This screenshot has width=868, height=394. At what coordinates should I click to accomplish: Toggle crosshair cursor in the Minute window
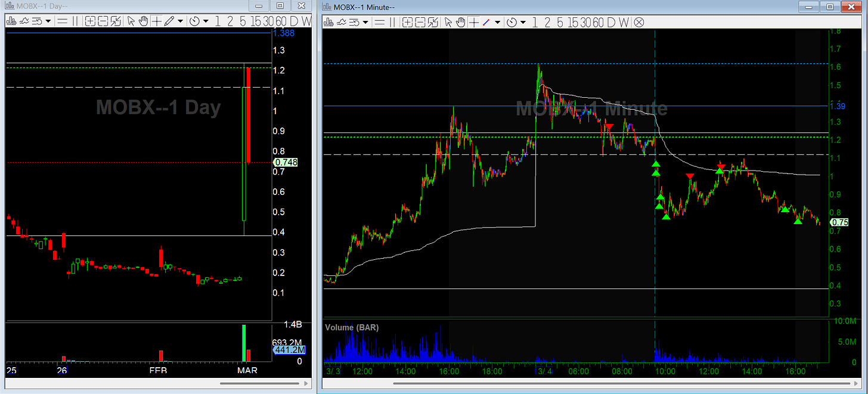[x=474, y=22]
